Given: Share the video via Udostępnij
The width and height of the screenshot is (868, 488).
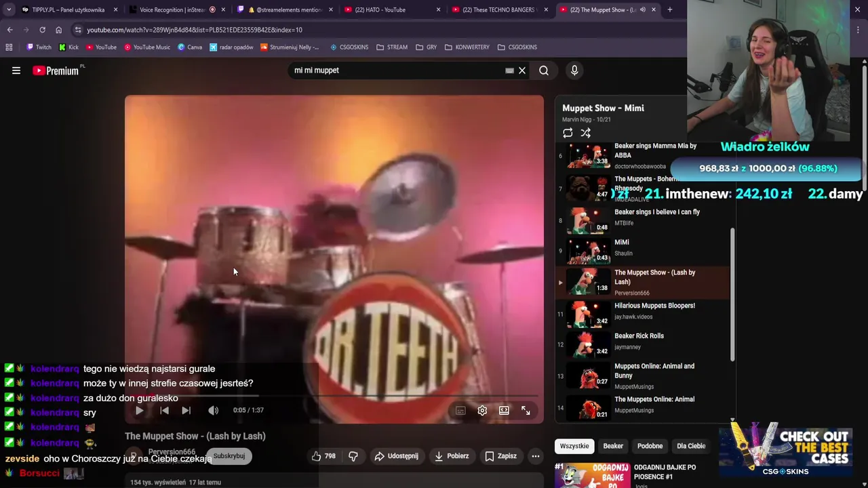Looking at the screenshot, I should tap(397, 456).
